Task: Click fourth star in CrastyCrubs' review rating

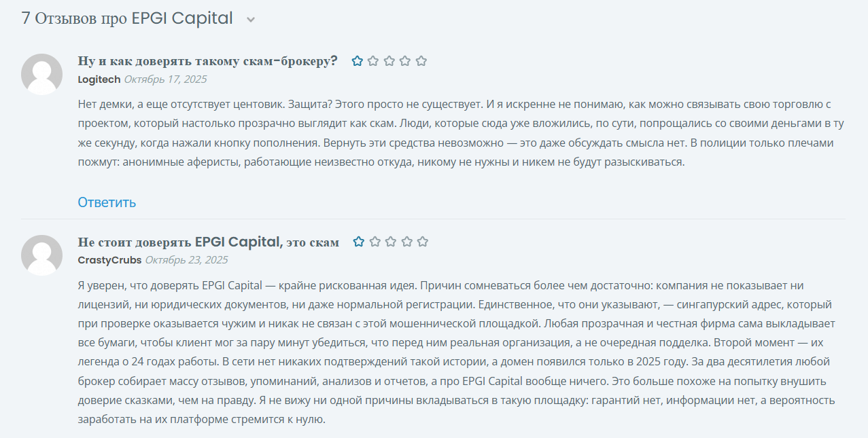Action: coord(407,242)
